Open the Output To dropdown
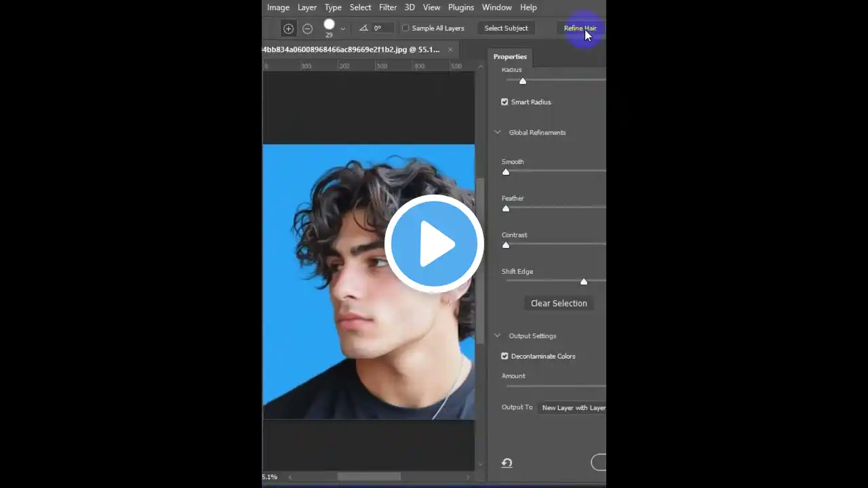 point(574,407)
